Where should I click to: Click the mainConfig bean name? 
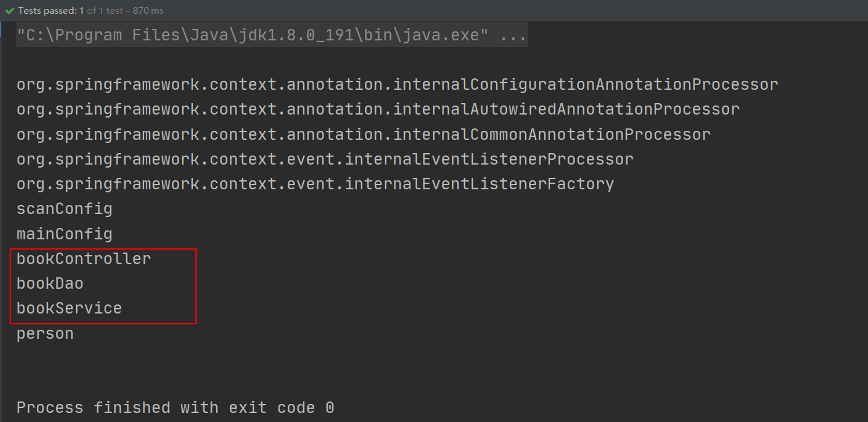tap(65, 234)
